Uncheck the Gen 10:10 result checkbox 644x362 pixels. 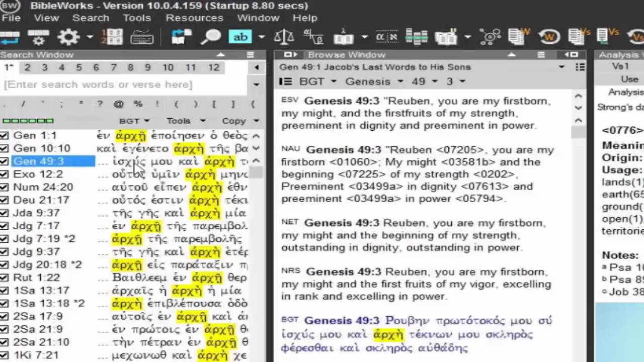(4, 148)
